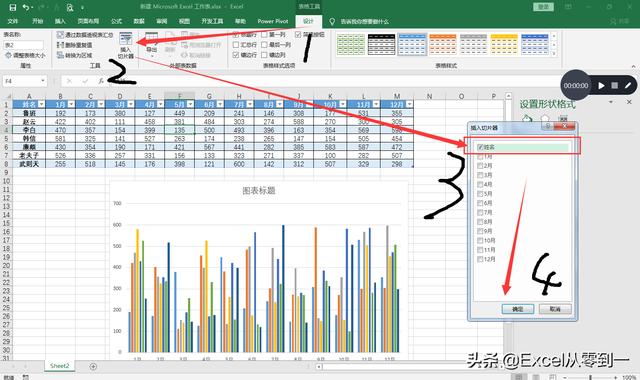Screen dimensions: 640x380
Task: Click the Cancel (取消) button in slicer dialog
Action: tap(555, 309)
